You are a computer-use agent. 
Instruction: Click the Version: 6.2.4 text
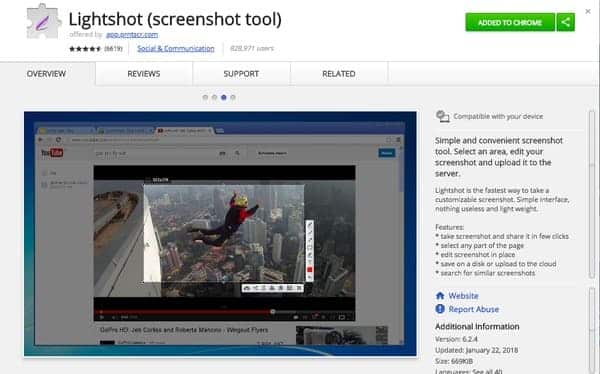456,339
